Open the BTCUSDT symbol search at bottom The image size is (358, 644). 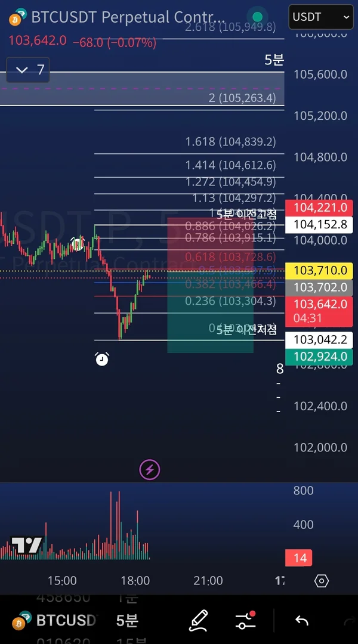[55, 620]
